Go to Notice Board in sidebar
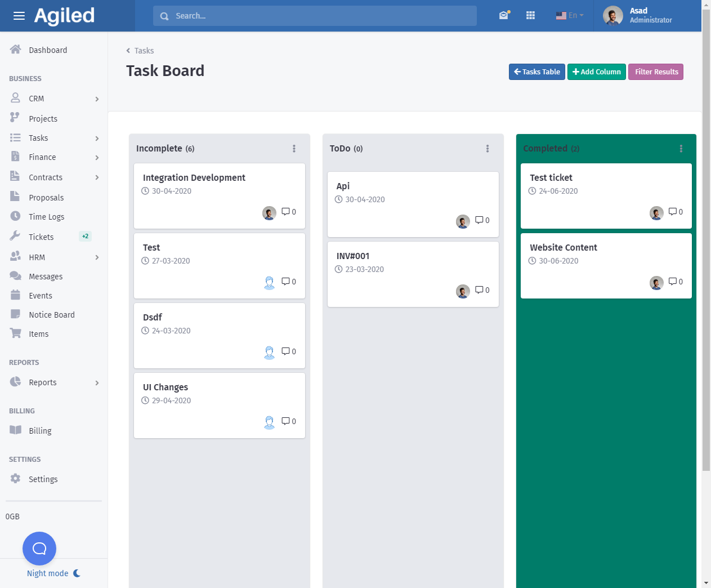The height and width of the screenshot is (588, 711). (51, 315)
